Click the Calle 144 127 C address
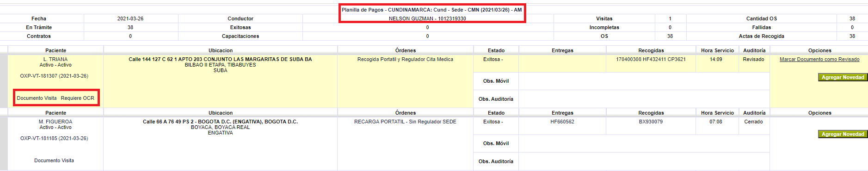868x171 pixels. click(x=220, y=59)
